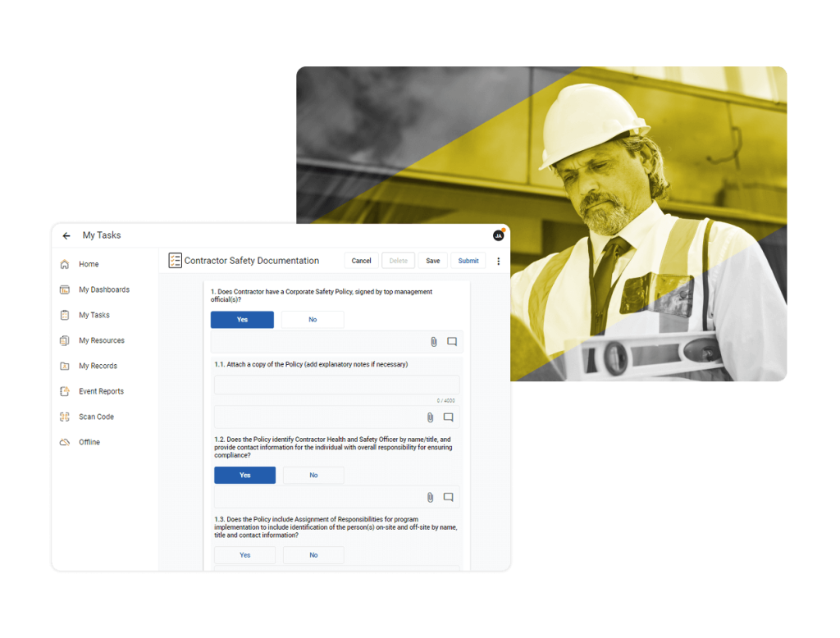Open the JA user avatar menu

point(498,235)
